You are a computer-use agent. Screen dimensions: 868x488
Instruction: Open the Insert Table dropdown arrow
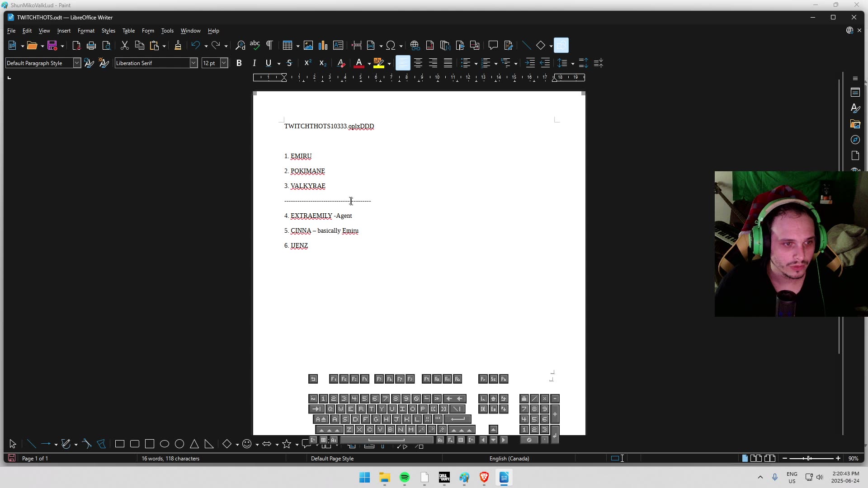(x=297, y=46)
